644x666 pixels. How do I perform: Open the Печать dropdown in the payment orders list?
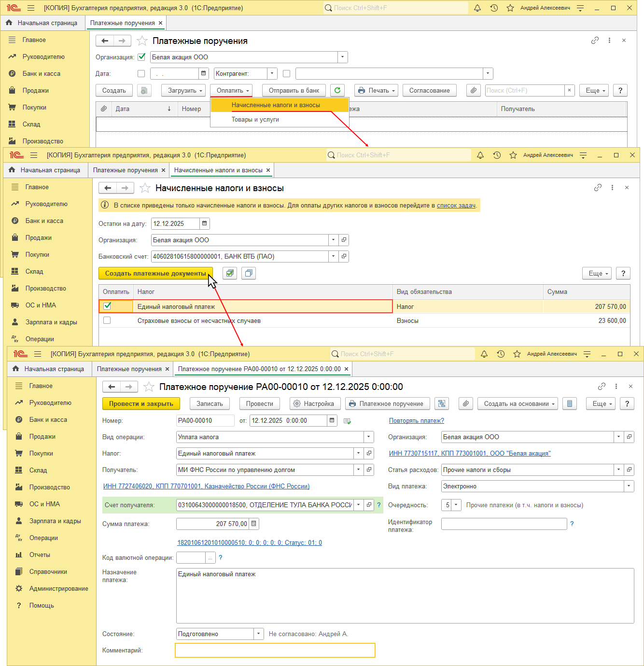click(x=377, y=90)
